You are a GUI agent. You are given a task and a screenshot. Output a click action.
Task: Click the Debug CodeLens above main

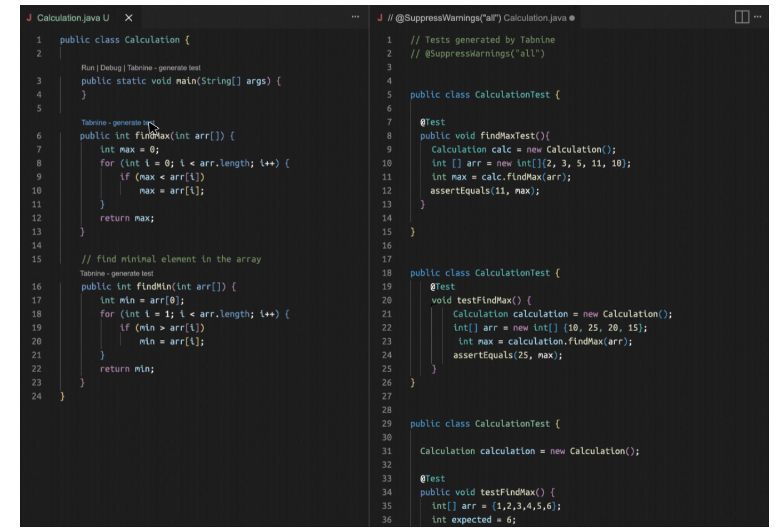tap(111, 68)
